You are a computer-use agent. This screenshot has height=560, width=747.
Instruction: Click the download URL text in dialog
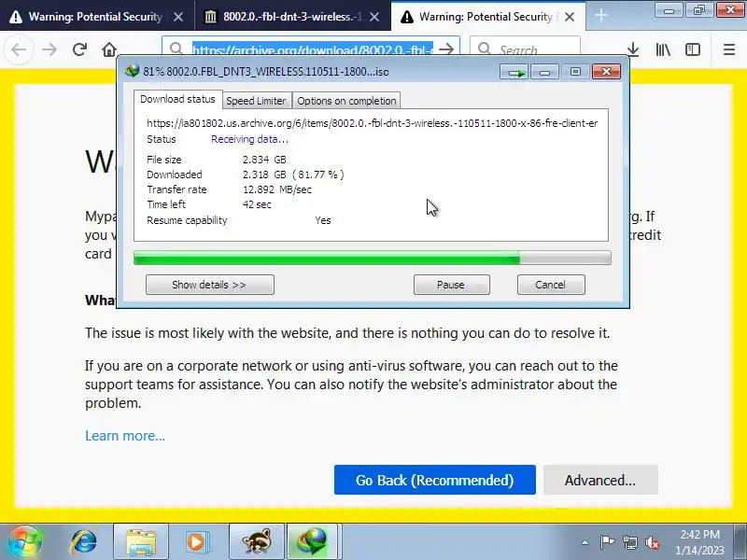coord(372,123)
